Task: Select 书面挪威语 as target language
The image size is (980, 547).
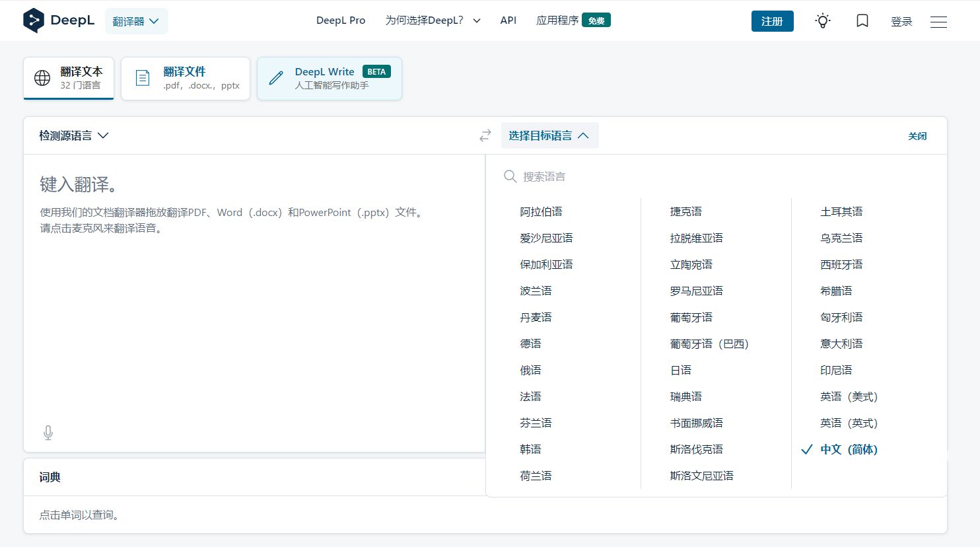Action: point(697,423)
